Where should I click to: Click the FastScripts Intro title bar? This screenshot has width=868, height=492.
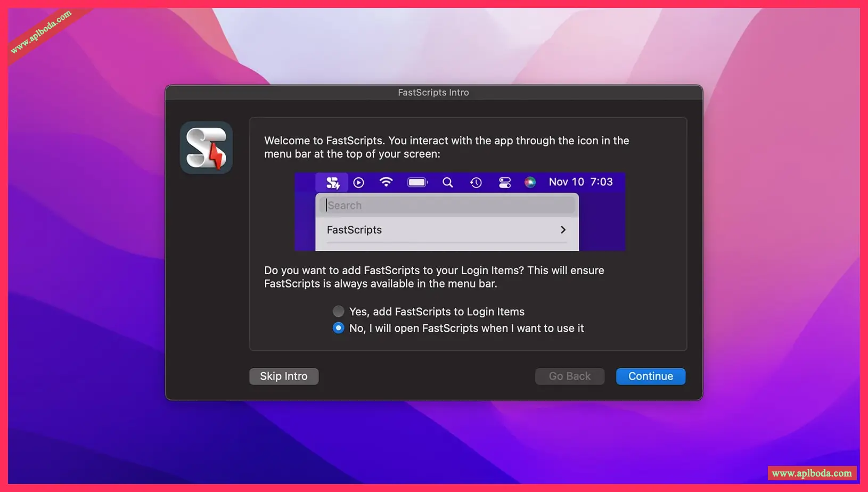point(433,93)
